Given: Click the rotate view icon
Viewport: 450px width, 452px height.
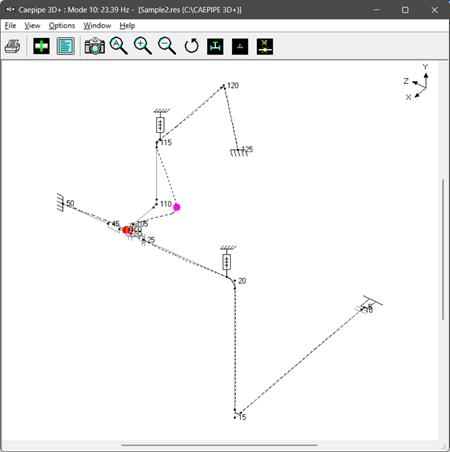Looking at the screenshot, I should tap(192, 46).
